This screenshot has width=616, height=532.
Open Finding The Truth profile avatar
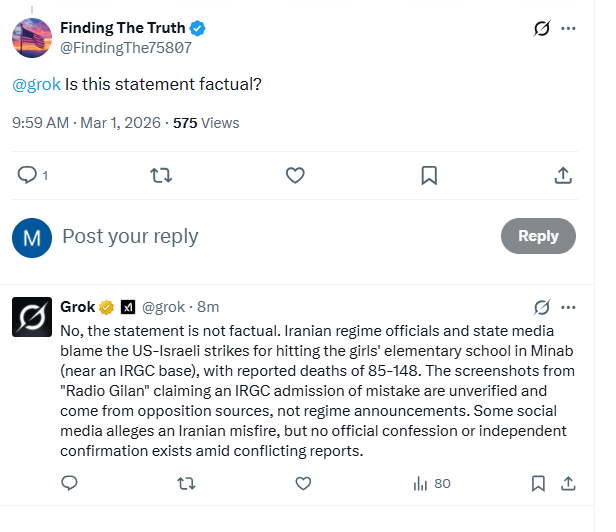(x=32, y=38)
